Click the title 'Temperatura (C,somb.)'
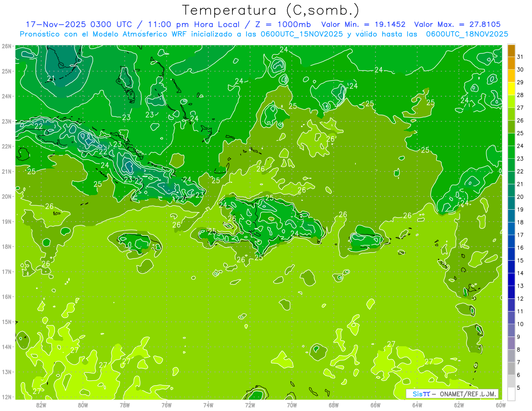Image resolution: width=532 pixels, height=411 pixels. (271, 11)
